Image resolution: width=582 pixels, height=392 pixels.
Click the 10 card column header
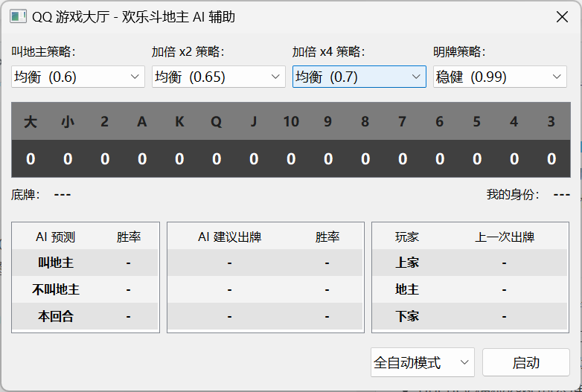pos(291,122)
